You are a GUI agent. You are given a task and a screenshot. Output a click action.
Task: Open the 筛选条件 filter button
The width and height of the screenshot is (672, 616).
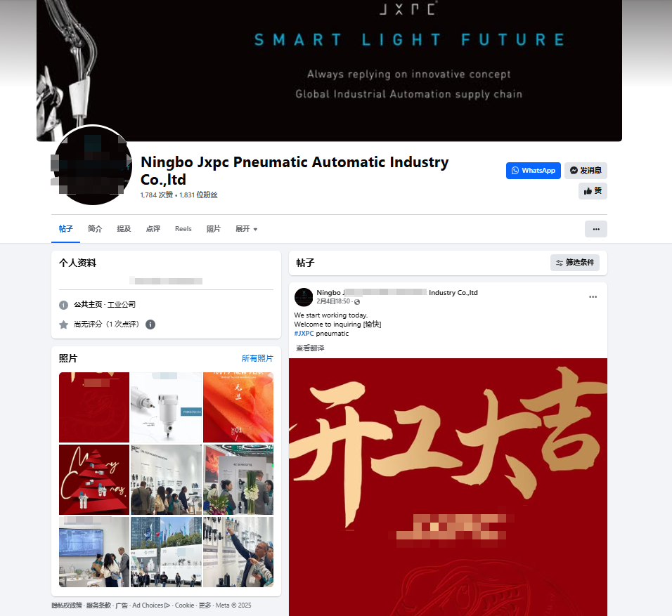(575, 263)
